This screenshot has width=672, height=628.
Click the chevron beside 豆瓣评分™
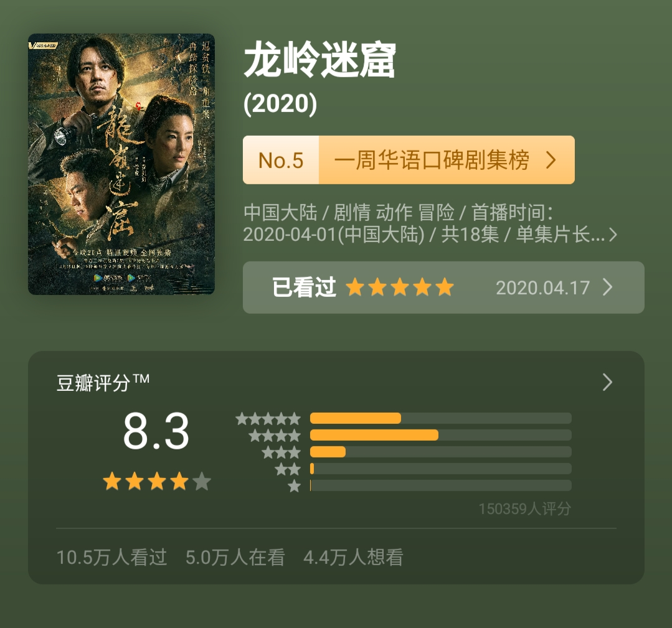click(607, 382)
